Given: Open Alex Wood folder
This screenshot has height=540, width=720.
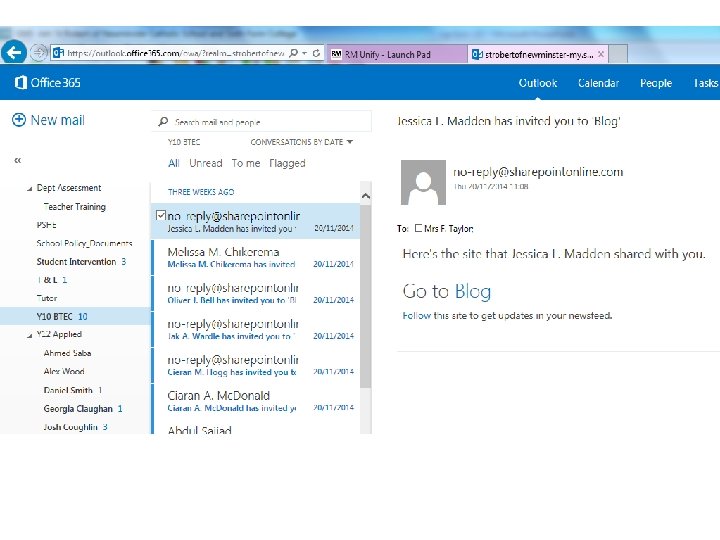Looking at the screenshot, I should coord(64,371).
